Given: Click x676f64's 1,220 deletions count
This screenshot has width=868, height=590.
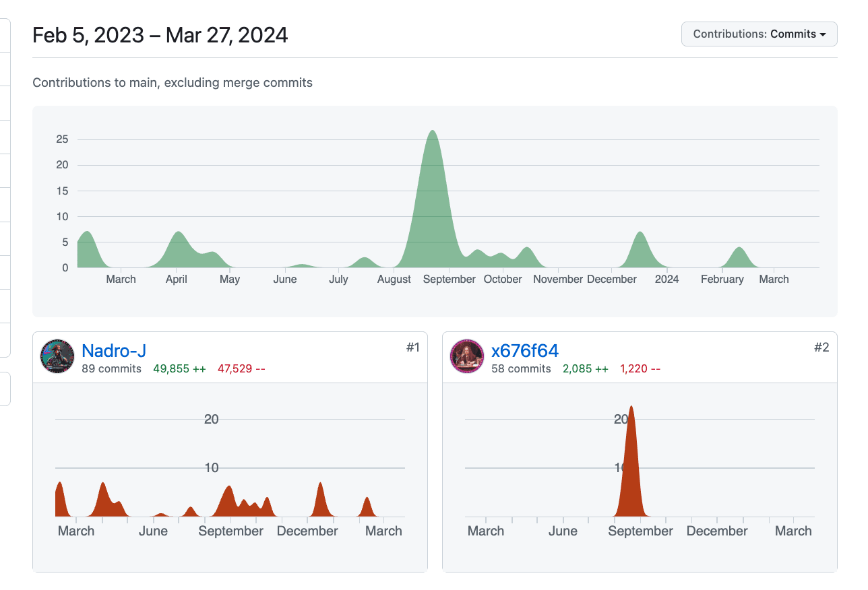Looking at the screenshot, I should click(640, 368).
